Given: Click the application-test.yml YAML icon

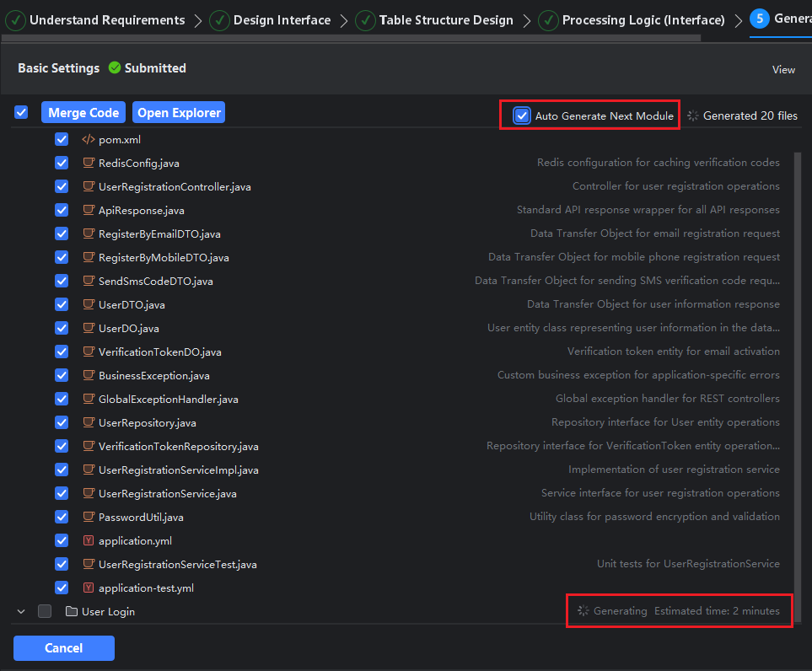Looking at the screenshot, I should [88, 588].
